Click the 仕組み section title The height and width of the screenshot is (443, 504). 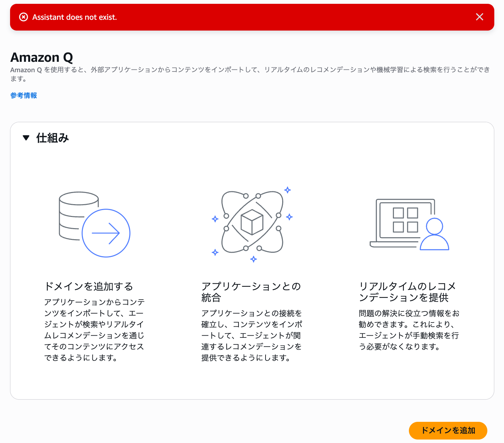coord(53,138)
